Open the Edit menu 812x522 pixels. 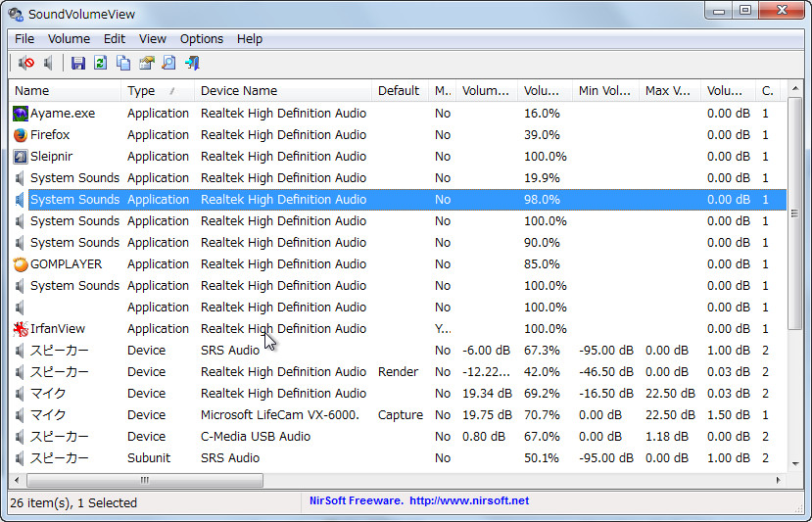coord(114,39)
